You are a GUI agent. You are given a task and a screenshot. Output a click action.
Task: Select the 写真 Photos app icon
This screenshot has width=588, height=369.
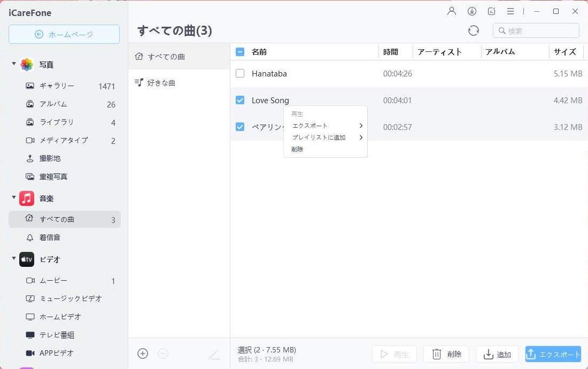click(27, 65)
